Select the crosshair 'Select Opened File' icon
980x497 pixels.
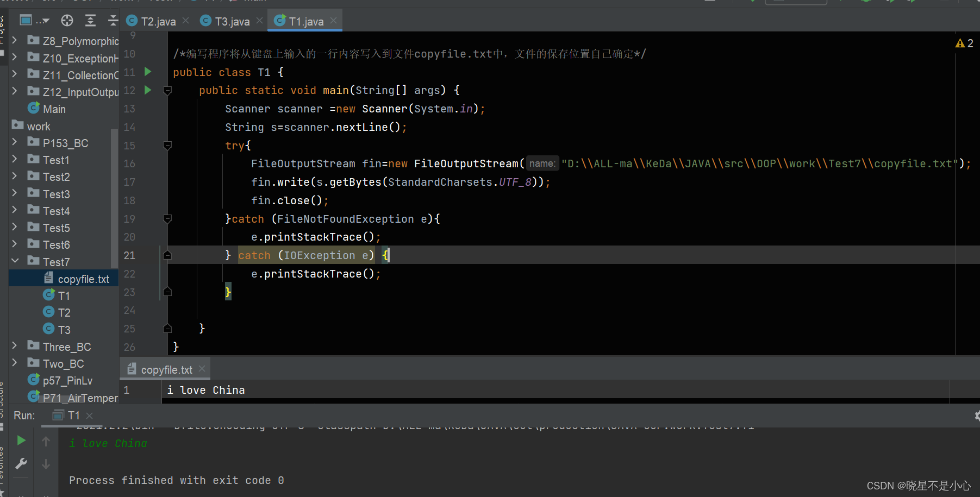67,21
